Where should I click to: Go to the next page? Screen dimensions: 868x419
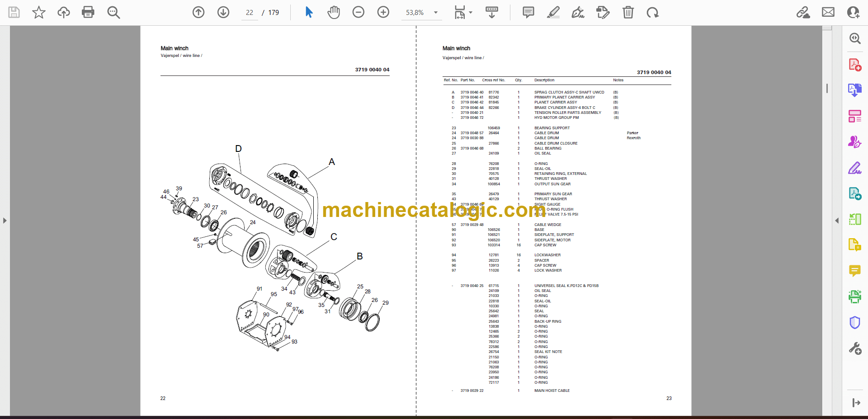223,12
